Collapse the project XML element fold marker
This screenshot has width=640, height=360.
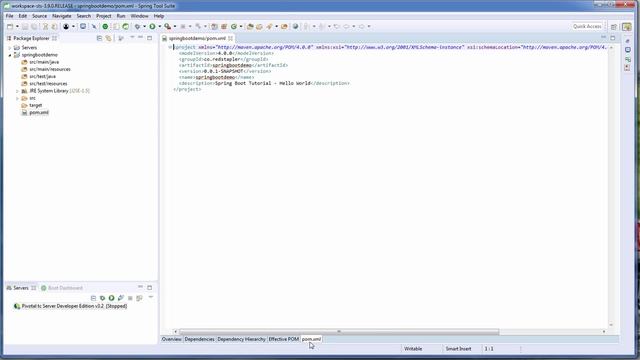click(x=170, y=47)
